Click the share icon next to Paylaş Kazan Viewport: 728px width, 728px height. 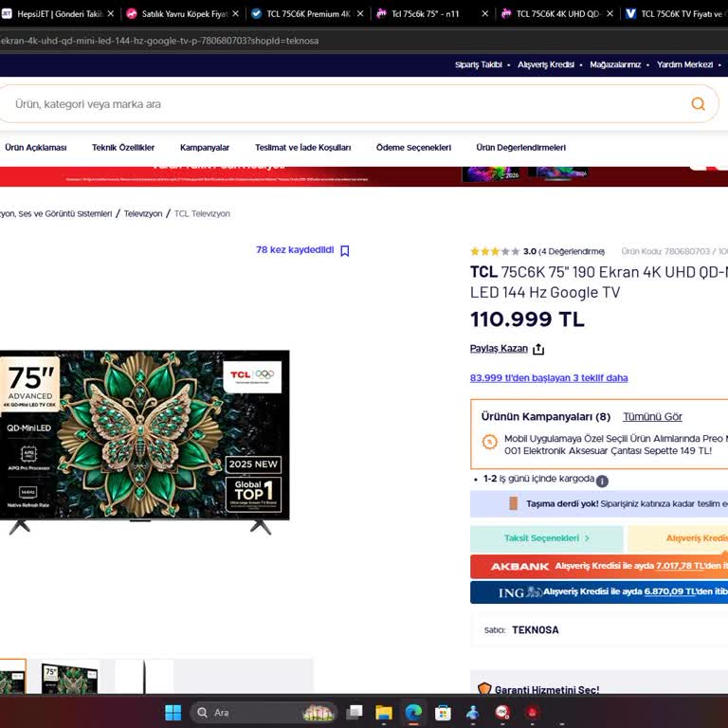(x=538, y=349)
